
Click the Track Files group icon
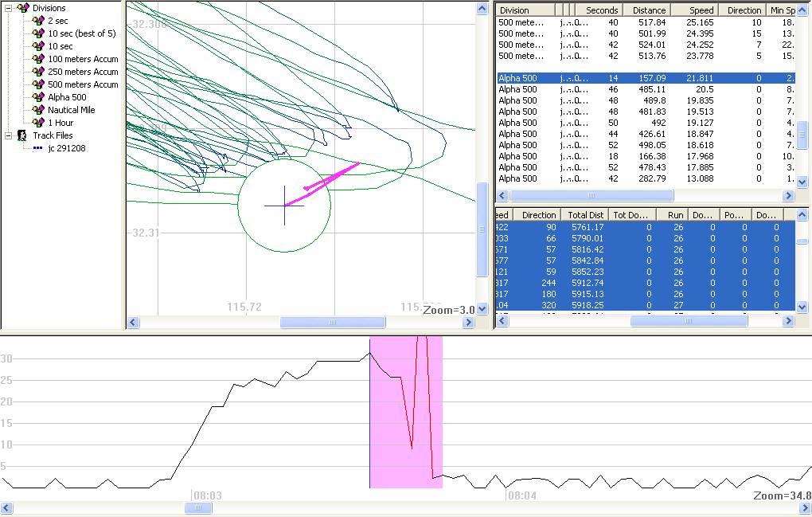tap(22, 135)
